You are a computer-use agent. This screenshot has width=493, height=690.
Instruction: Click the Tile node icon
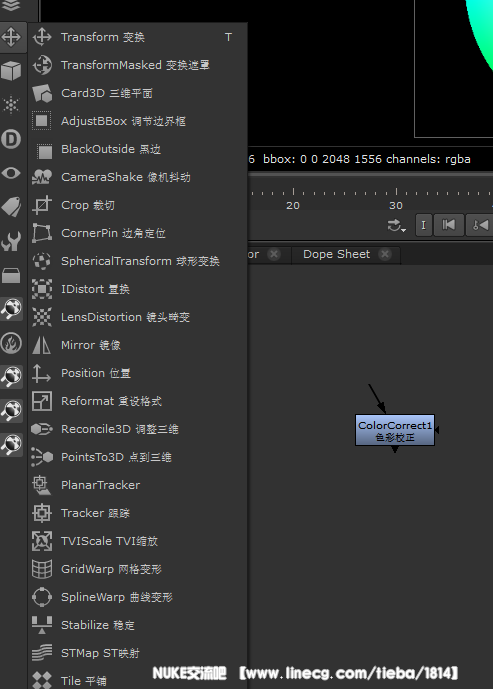click(42, 680)
